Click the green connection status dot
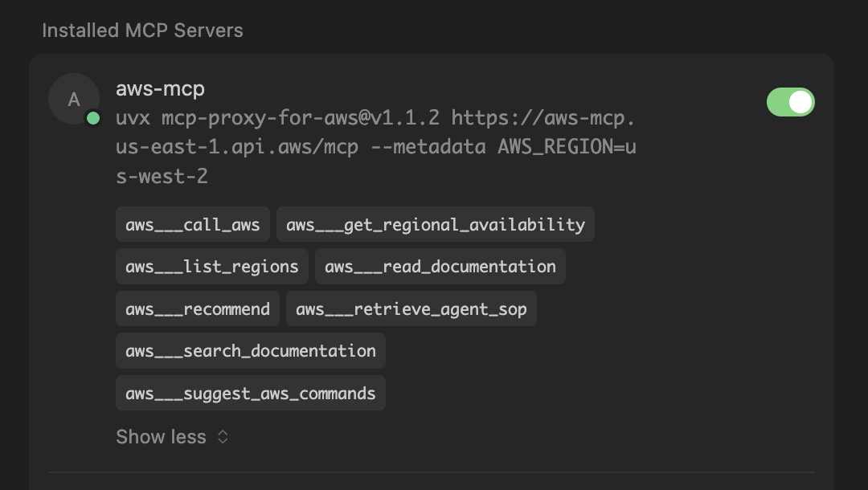This screenshot has width=868, height=490. point(93,119)
